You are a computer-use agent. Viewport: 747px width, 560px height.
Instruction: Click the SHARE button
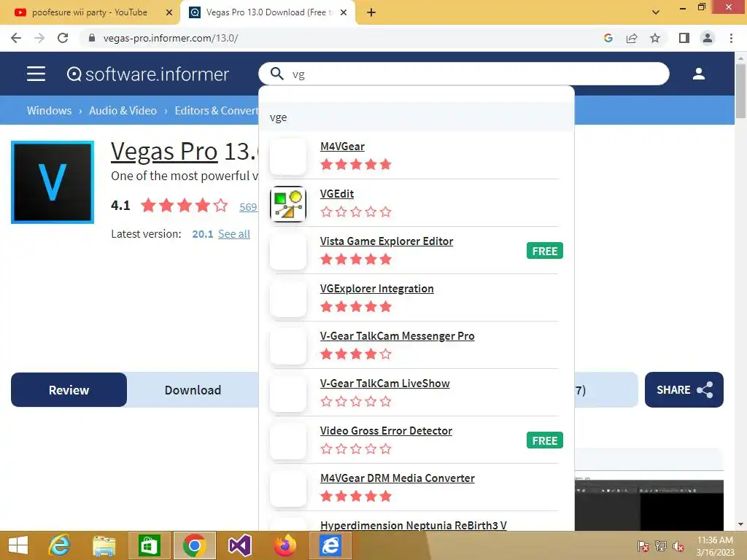tap(684, 390)
